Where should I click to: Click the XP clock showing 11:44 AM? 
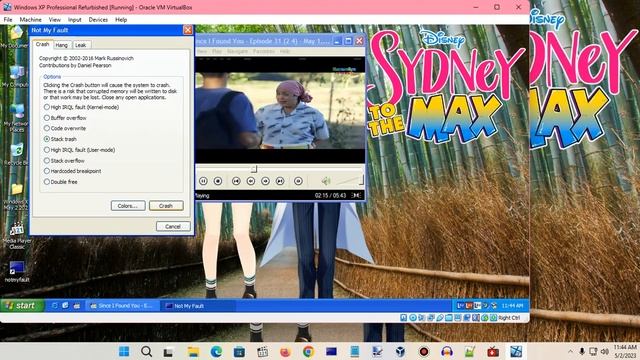[x=512, y=306]
